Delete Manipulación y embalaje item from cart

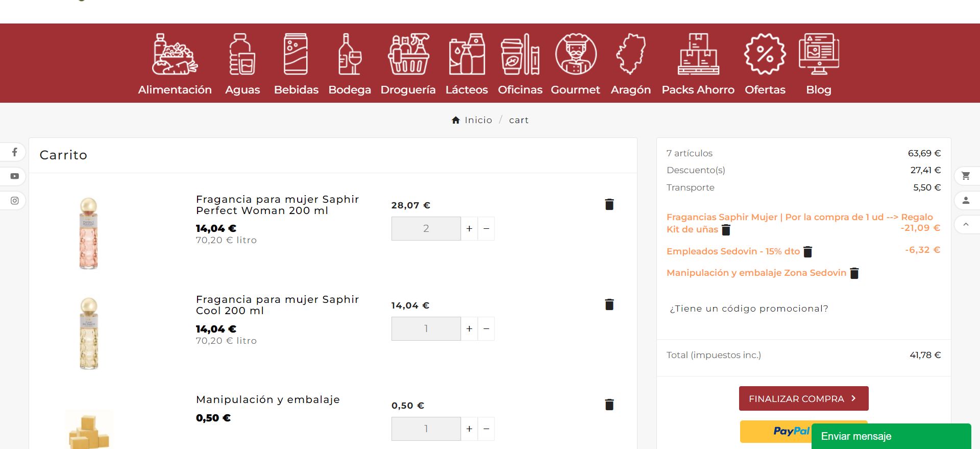point(609,405)
